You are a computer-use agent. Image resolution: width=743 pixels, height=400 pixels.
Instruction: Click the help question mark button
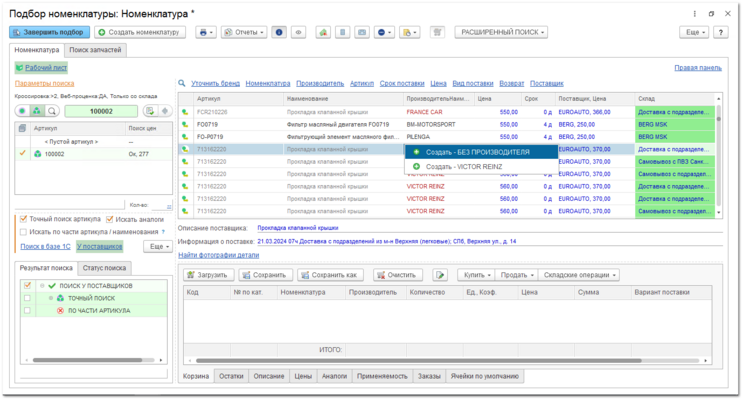[x=721, y=32]
